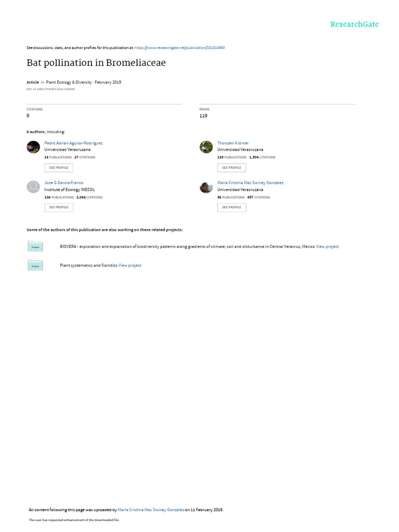Click the Plant systematics project folder icon
This screenshot has width=399, height=532.
pyautogui.click(x=35, y=265)
